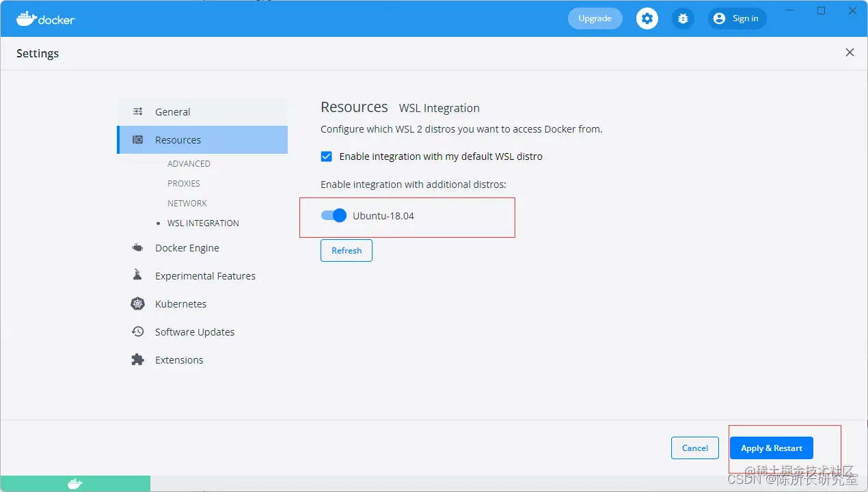Click the Kubernetes helm wheel icon

coord(138,303)
